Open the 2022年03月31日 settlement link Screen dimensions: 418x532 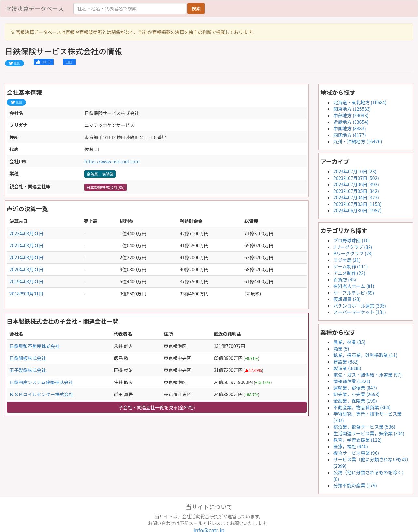pos(26,246)
